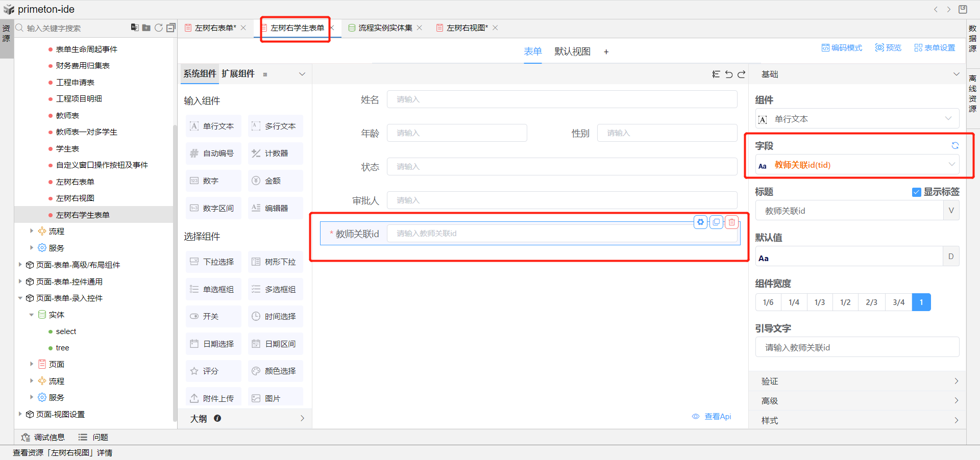Click the new folder icon in resource panel
The image size is (980, 460).
tap(146, 28)
